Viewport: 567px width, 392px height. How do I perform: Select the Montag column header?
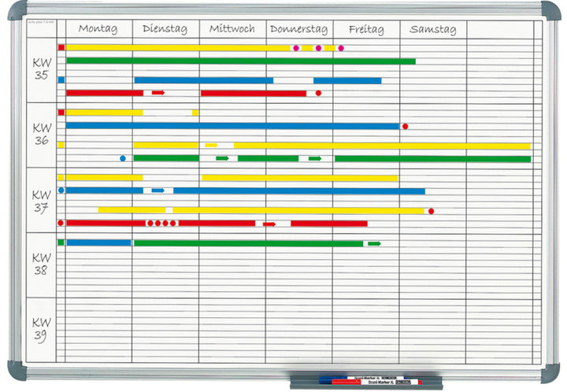[98, 28]
